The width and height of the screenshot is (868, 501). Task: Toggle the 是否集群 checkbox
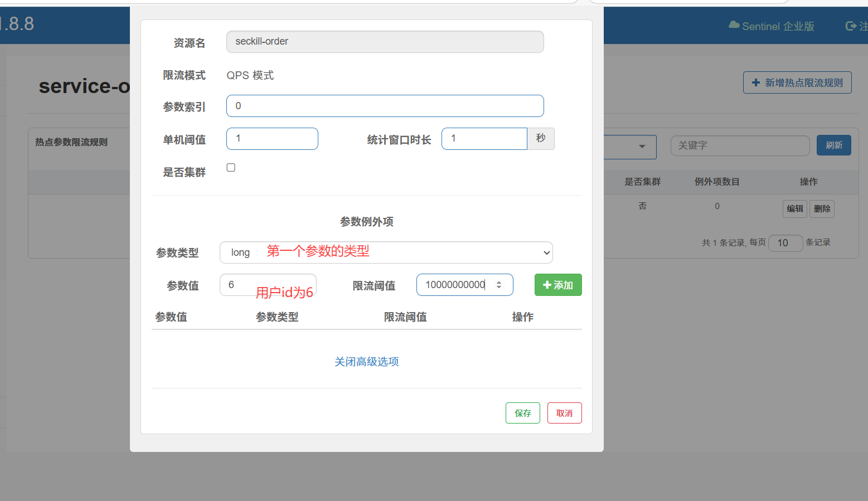[x=231, y=168]
